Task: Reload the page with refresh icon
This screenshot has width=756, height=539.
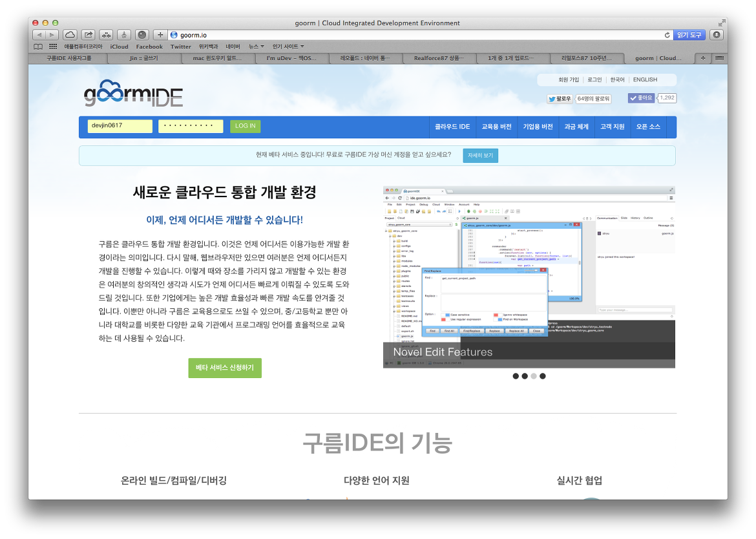Action: coord(667,35)
